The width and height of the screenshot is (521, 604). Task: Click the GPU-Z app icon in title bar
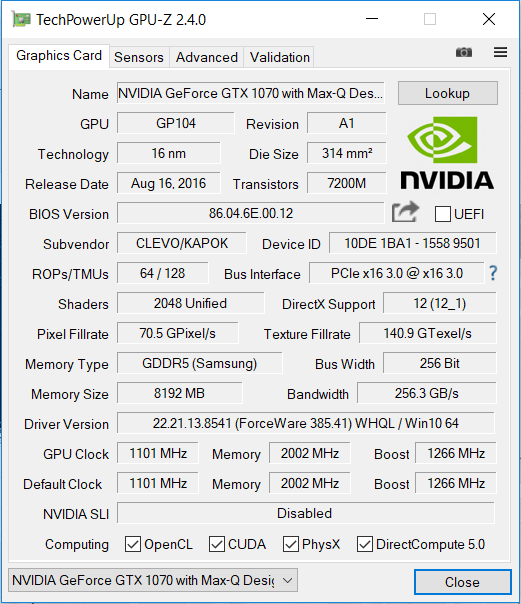pos(21,19)
